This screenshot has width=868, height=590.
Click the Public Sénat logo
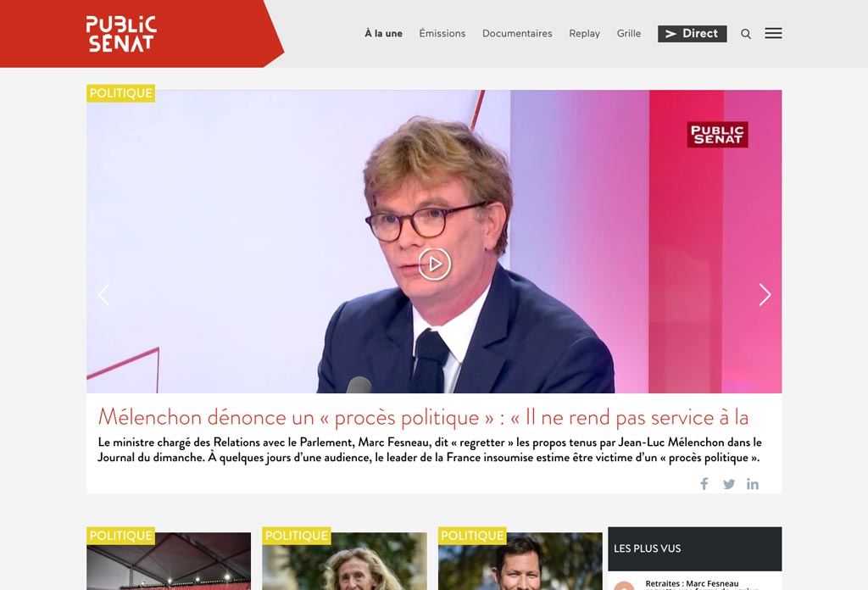coord(121,34)
